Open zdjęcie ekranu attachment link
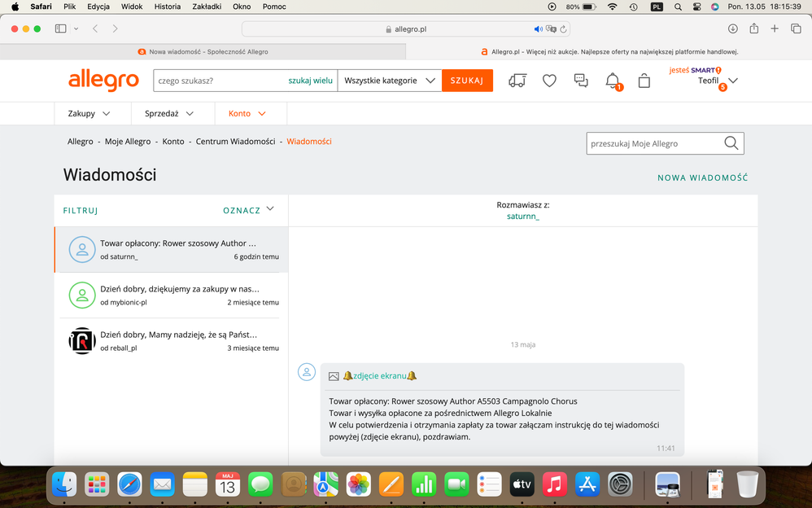Viewport: 812px width, 508px height. [380, 376]
